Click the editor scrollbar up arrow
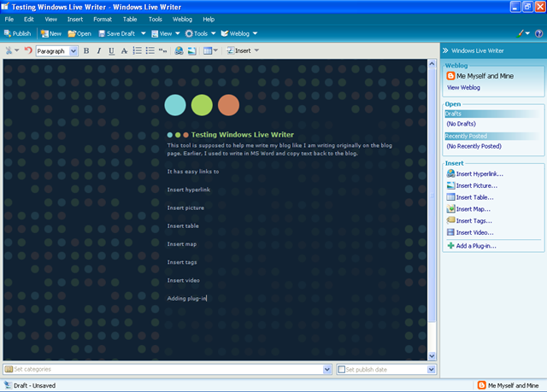Screen dimensions: 547x392 pyautogui.click(x=432, y=63)
